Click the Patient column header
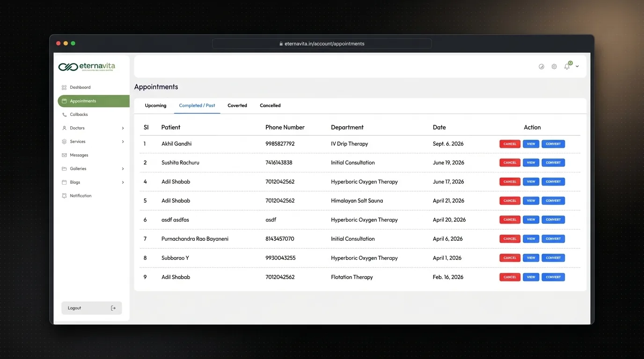 pyautogui.click(x=171, y=127)
